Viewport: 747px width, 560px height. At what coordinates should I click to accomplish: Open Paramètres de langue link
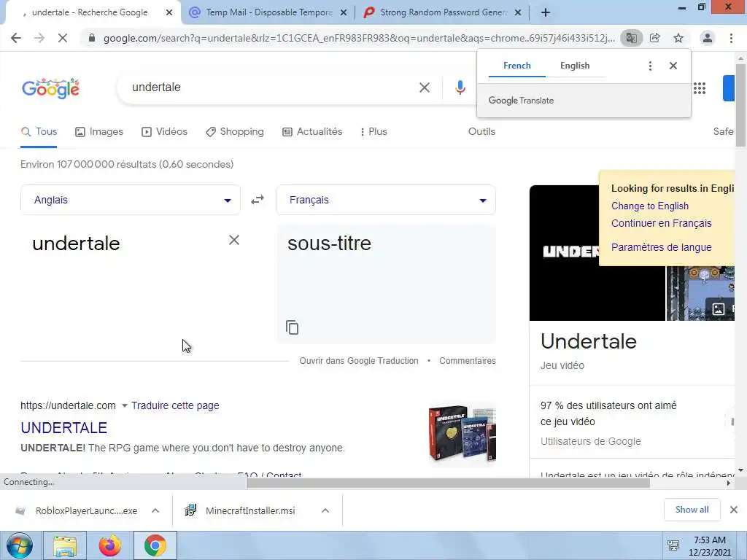point(661,247)
